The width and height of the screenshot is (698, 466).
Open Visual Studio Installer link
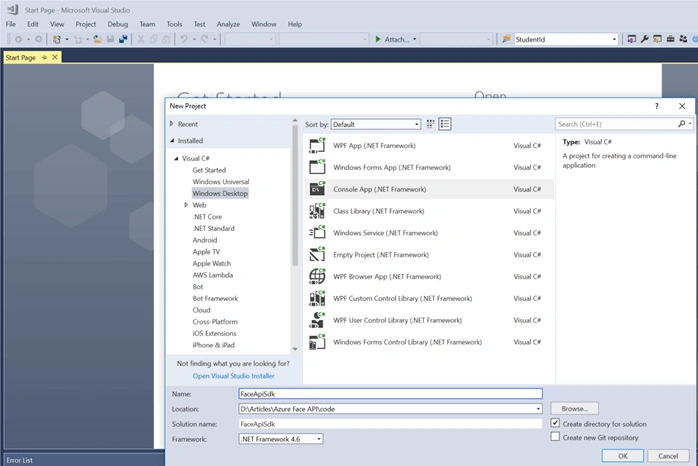pyautogui.click(x=233, y=376)
